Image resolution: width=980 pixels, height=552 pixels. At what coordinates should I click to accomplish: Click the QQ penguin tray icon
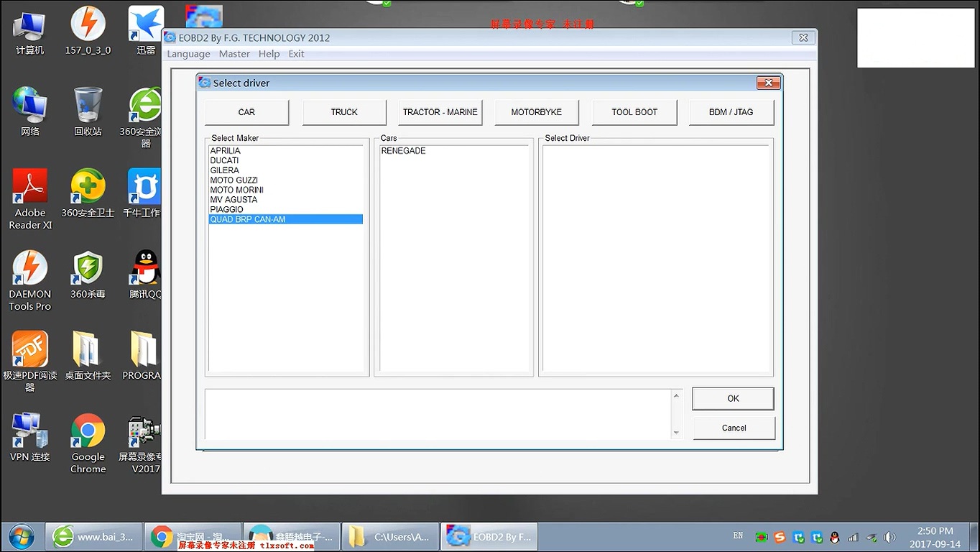834,537
